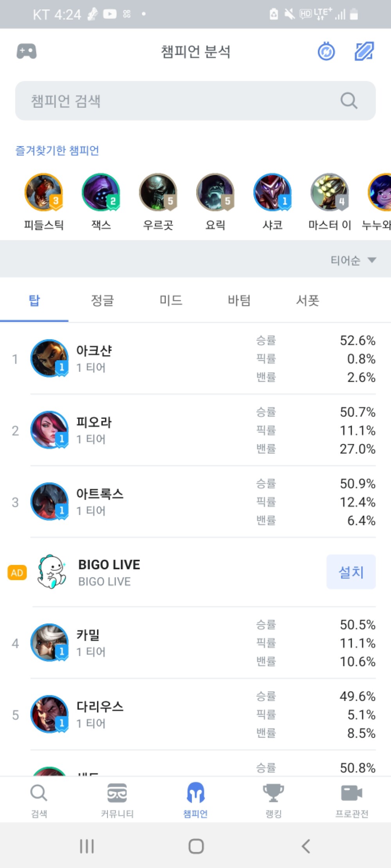This screenshot has width=391, height=868.
Task: Switch to the 서폿 tab
Action: [308, 300]
